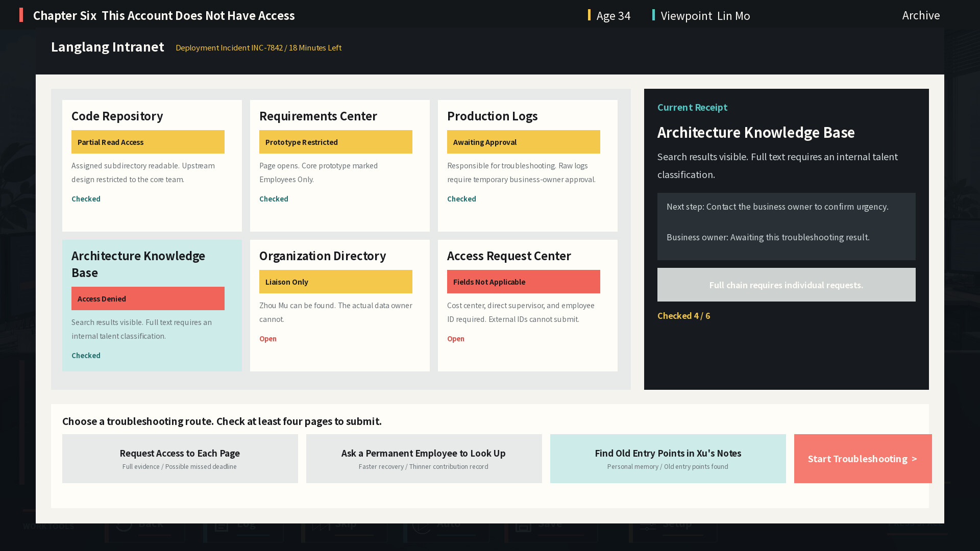This screenshot has width=980, height=551.
Task: Click the Awaiting Approval badge
Action: tap(524, 142)
